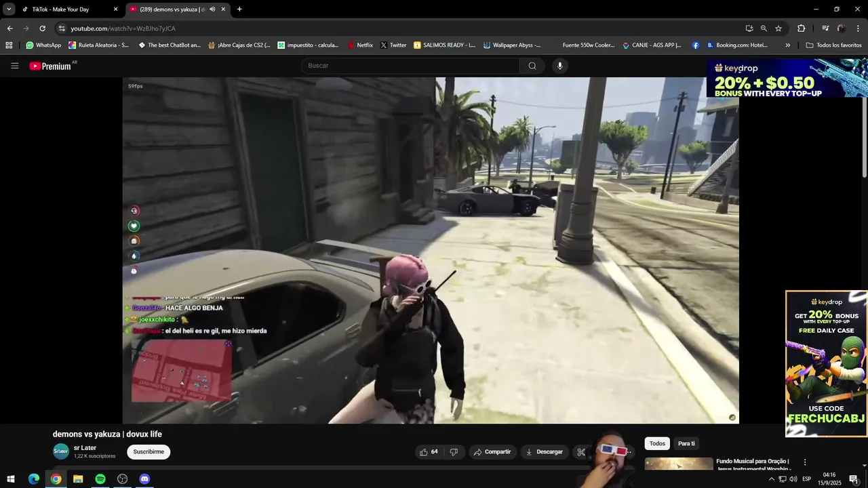Open the Windows Start menu
Image resolution: width=868 pixels, height=488 pixels.
[11, 479]
